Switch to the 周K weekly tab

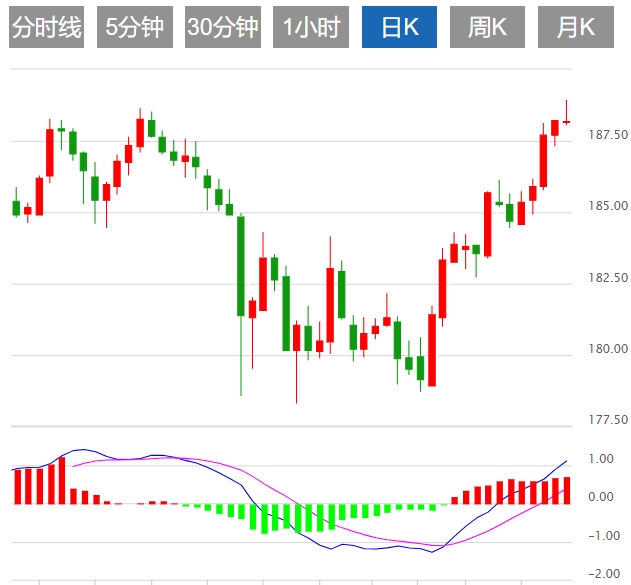pos(487,28)
